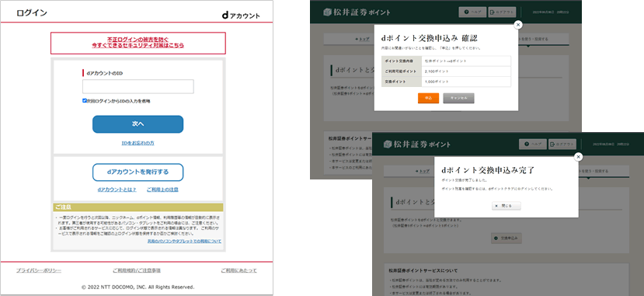
Task: Click the gray キャンセル button
Action: [x=459, y=98]
